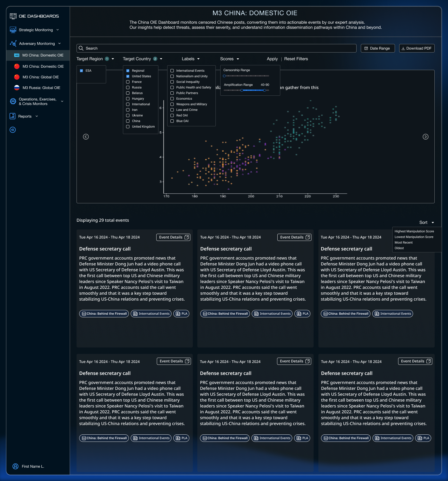448x481 pixels.
Task: Click Reset Filters link
Action: [296, 59]
